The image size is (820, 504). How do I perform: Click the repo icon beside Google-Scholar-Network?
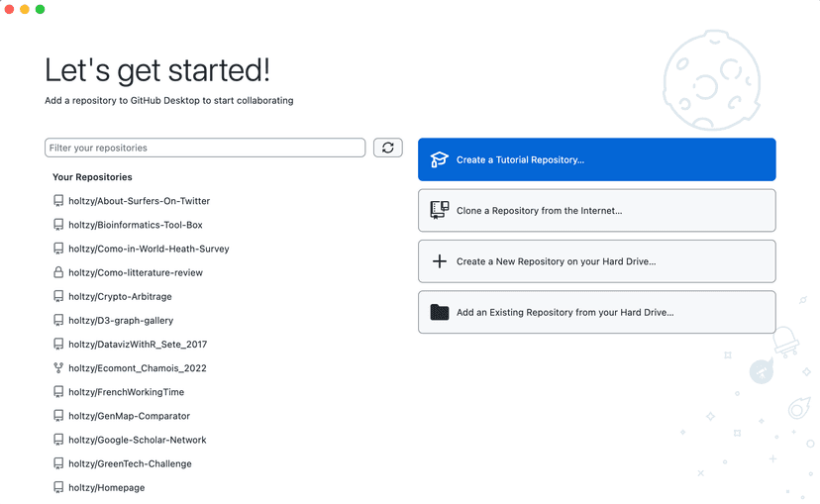[58, 440]
